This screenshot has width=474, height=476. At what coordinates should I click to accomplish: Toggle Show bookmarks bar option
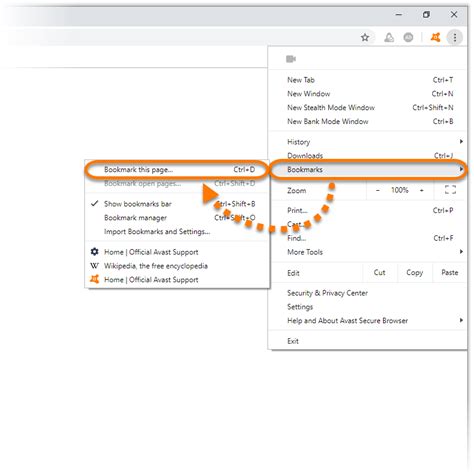[177, 204]
